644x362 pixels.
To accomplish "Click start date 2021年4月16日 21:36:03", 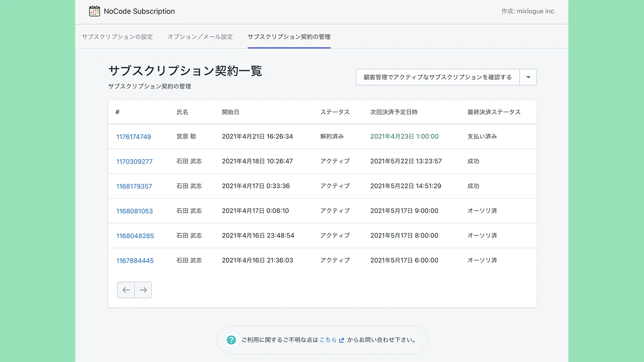I will [258, 260].
